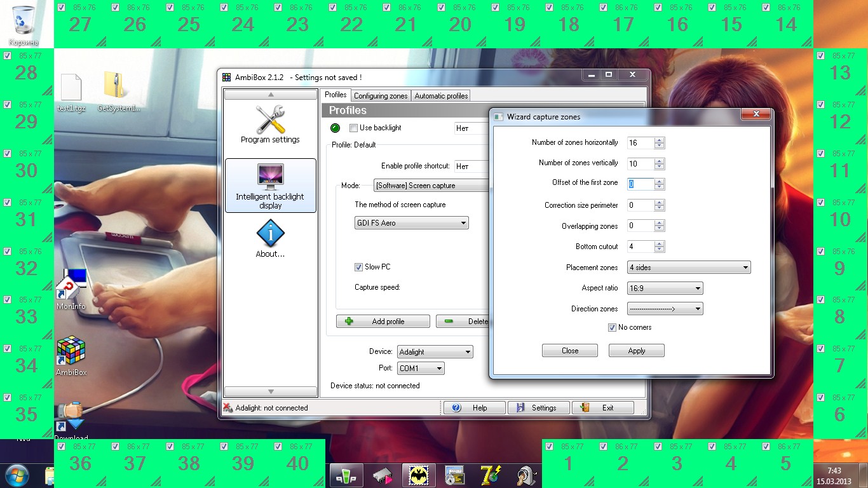
Task: Click the Exit button
Action: pyautogui.click(x=603, y=408)
